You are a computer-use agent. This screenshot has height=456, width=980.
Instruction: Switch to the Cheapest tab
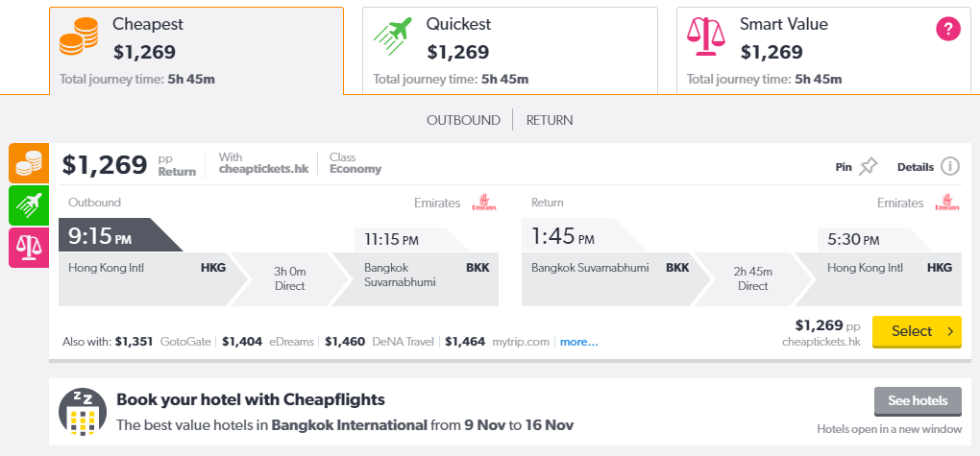(196, 51)
